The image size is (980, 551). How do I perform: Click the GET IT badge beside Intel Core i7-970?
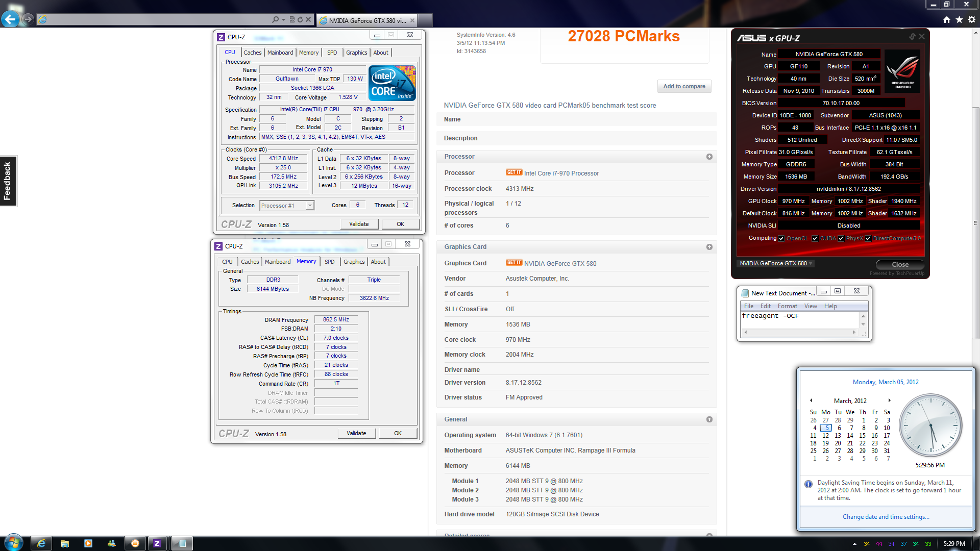point(514,172)
